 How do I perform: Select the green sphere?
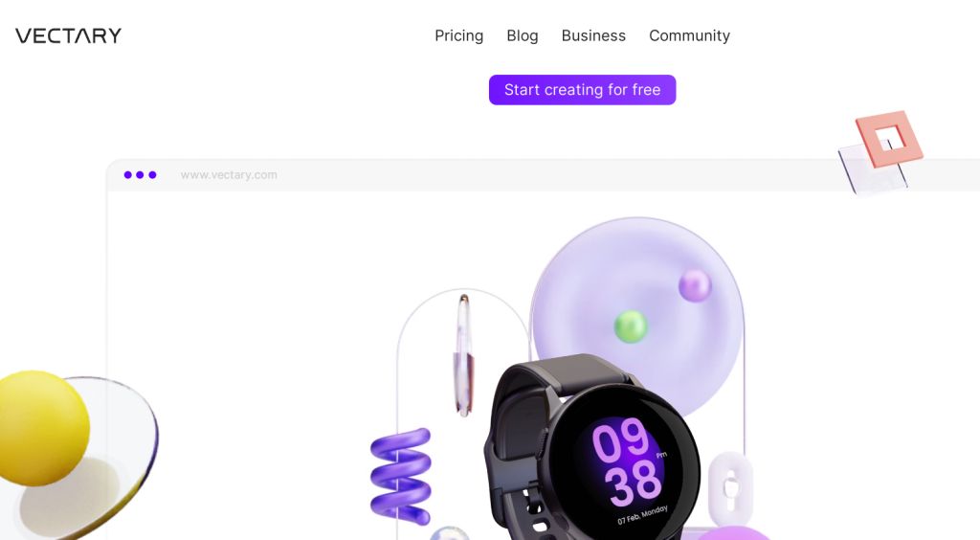click(x=630, y=326)
